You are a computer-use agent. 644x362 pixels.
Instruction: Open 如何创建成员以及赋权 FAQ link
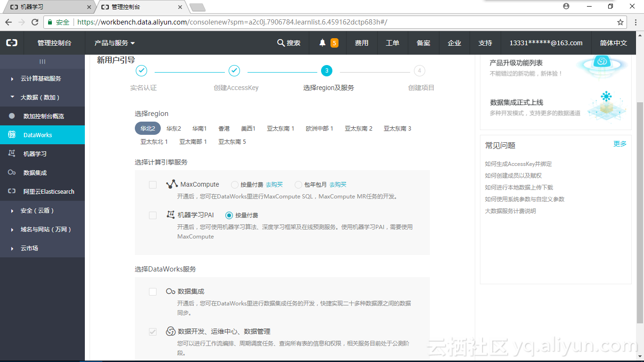(513, 176)
